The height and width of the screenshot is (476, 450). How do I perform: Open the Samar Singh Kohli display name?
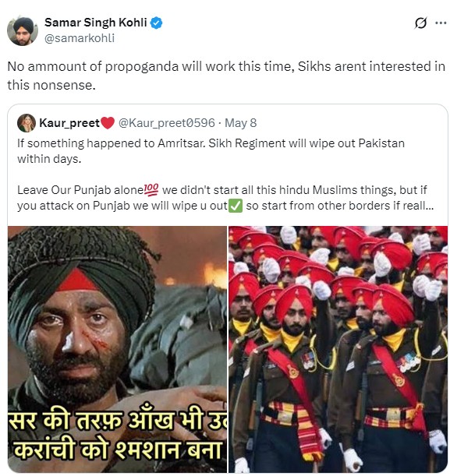coord(96,23)
